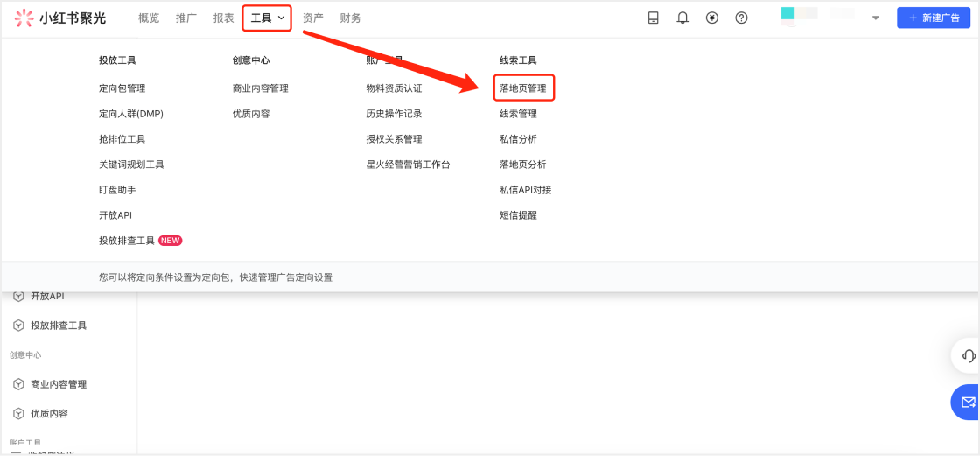Open 私信分析 in the menu
This screenshot has height=456, width=980.
pyautogui.click(x=518, y=139)
